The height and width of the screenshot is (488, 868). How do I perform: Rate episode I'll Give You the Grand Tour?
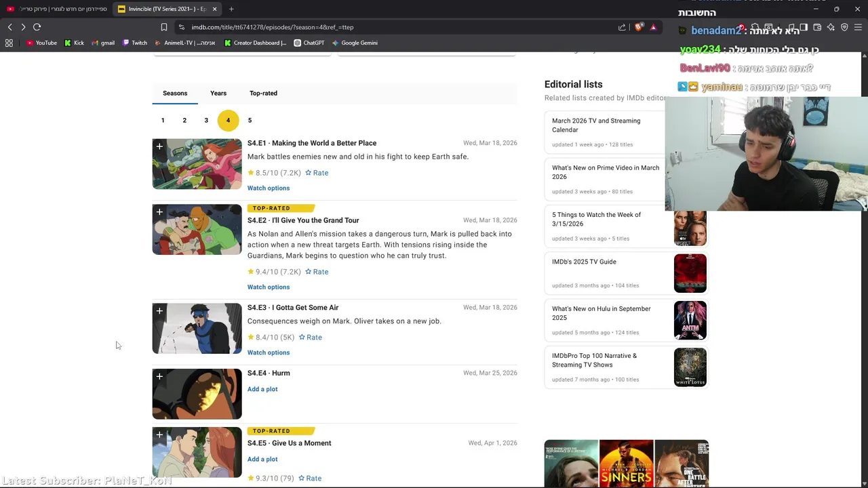317,272
